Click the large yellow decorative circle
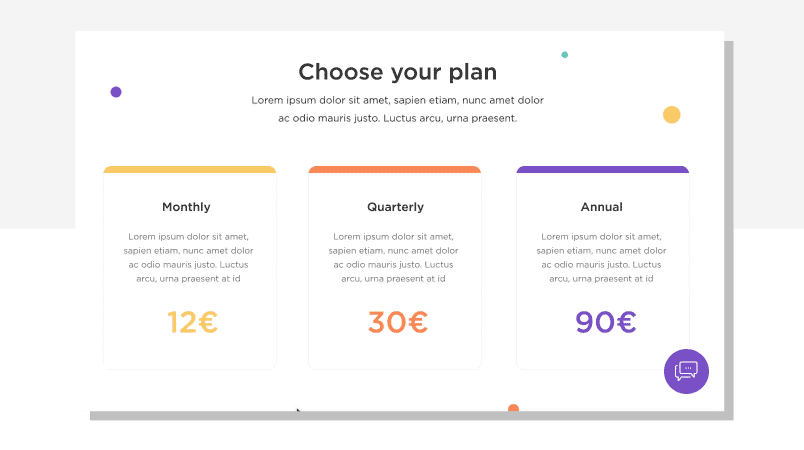The image size is (804, 450). click(671, 115)
